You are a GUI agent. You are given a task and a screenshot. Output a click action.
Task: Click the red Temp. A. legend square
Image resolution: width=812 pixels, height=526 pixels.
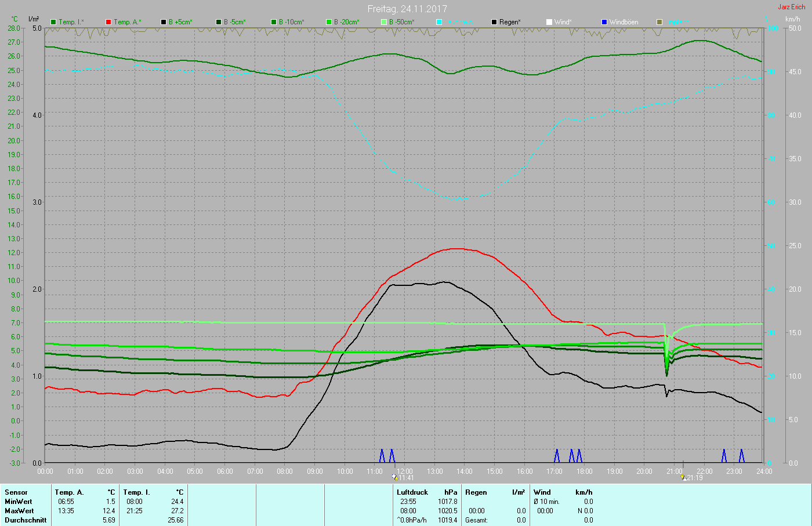pyautogui.click(x=108, y=22)
